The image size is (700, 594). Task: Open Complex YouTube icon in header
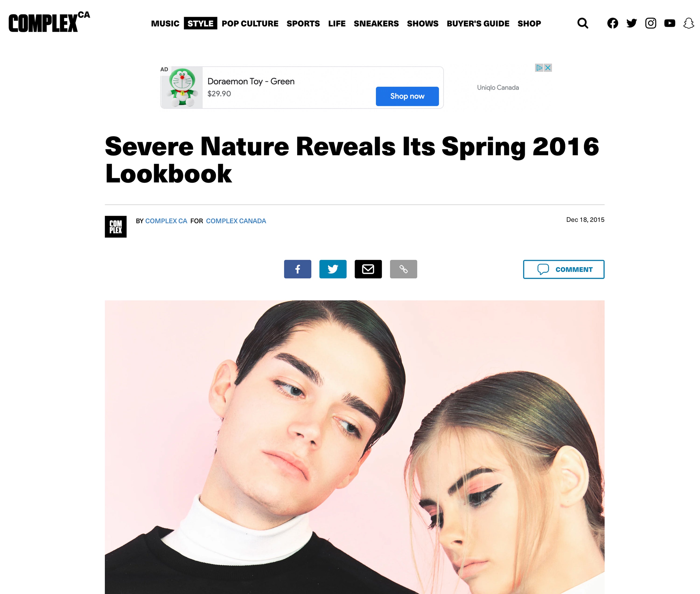669,23
